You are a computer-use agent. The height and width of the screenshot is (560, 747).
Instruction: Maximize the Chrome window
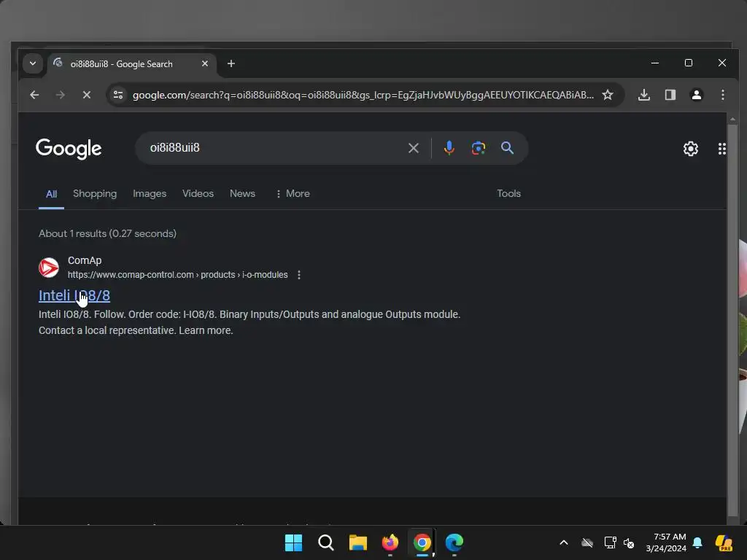(x=689, y=63)
